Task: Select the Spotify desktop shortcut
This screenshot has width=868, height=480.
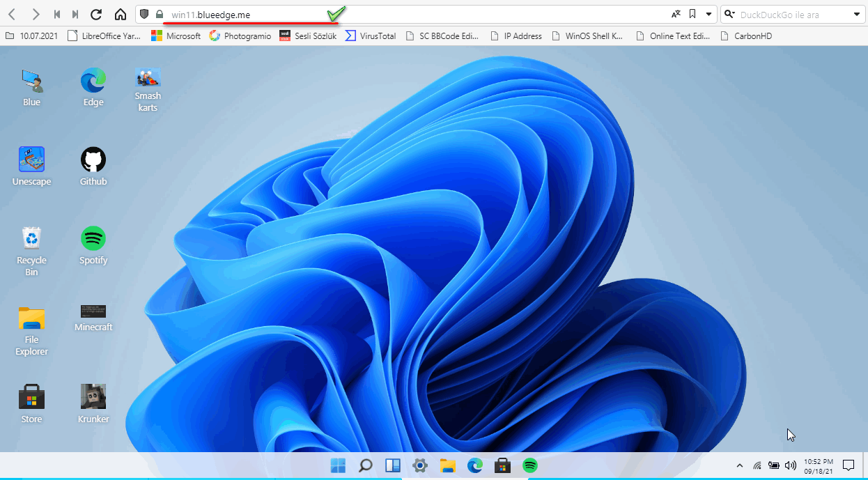Action: [93, 245]
